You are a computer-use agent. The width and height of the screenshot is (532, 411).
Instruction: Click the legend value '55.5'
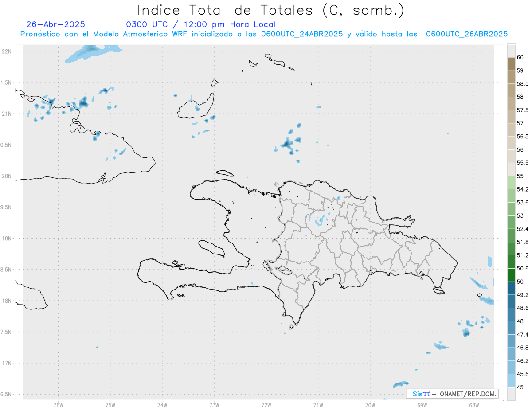522,163
